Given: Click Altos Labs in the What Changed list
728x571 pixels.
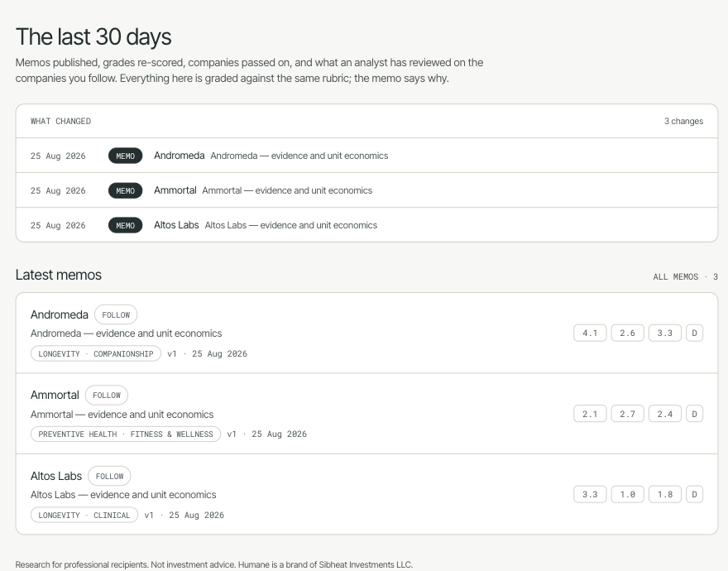Looking at the screenshot, I should [x=176, y=225].
